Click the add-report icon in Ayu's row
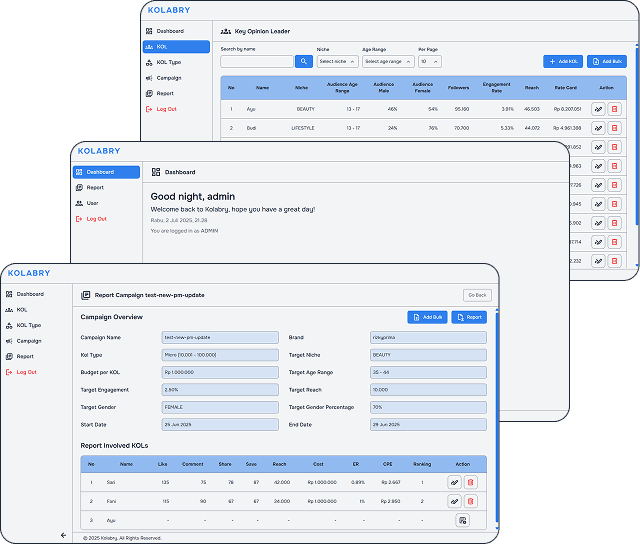 point(462,520)
